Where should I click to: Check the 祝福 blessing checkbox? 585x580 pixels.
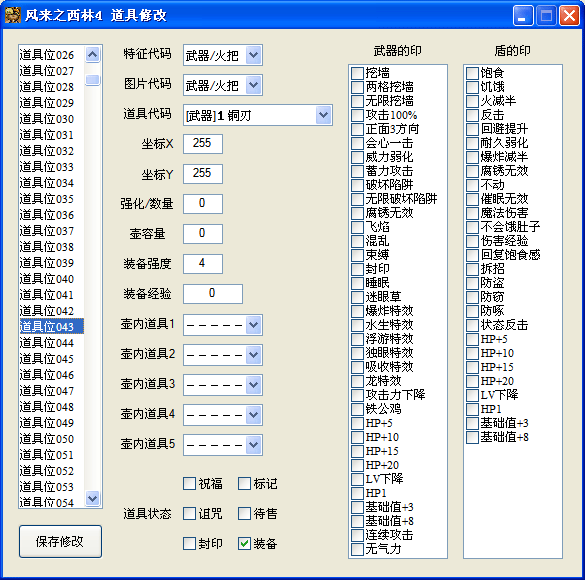click(190, 484)
